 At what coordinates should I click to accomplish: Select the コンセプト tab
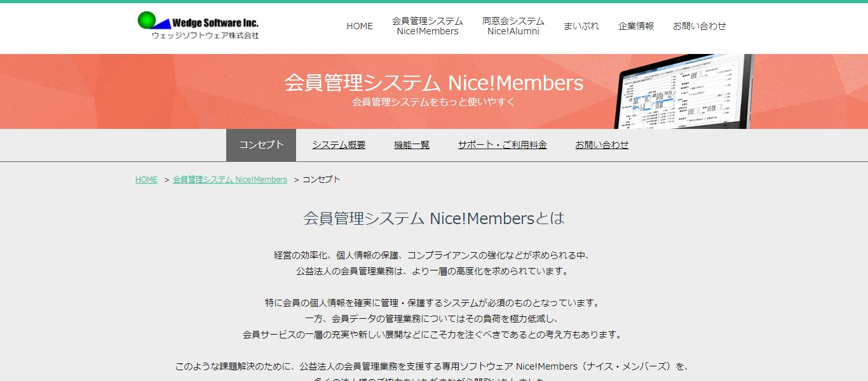[261, 144]
